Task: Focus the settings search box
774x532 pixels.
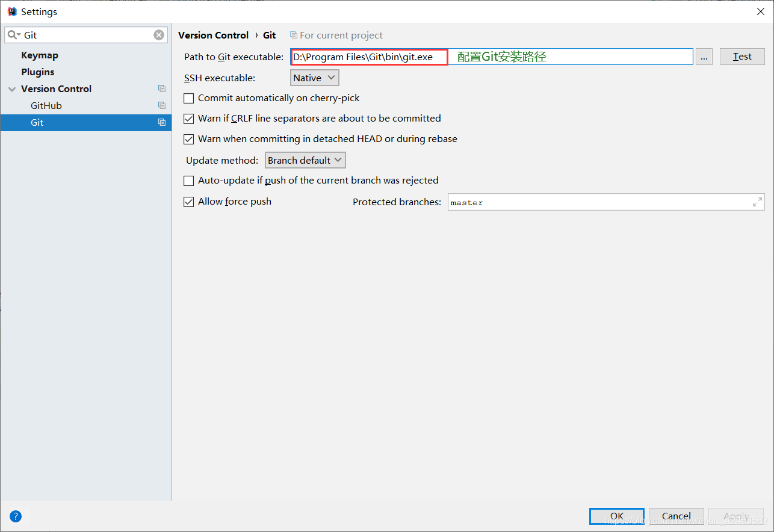Action: tap(85, 35)
